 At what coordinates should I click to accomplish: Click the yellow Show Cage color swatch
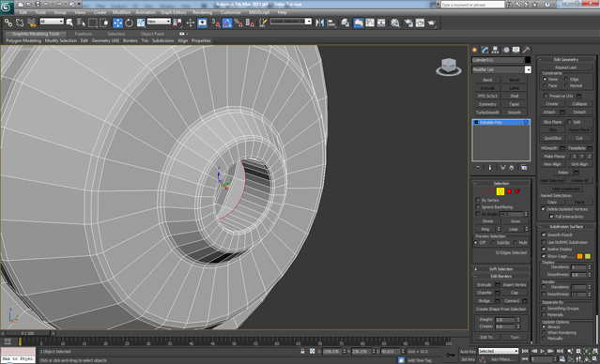coord(588,256)
